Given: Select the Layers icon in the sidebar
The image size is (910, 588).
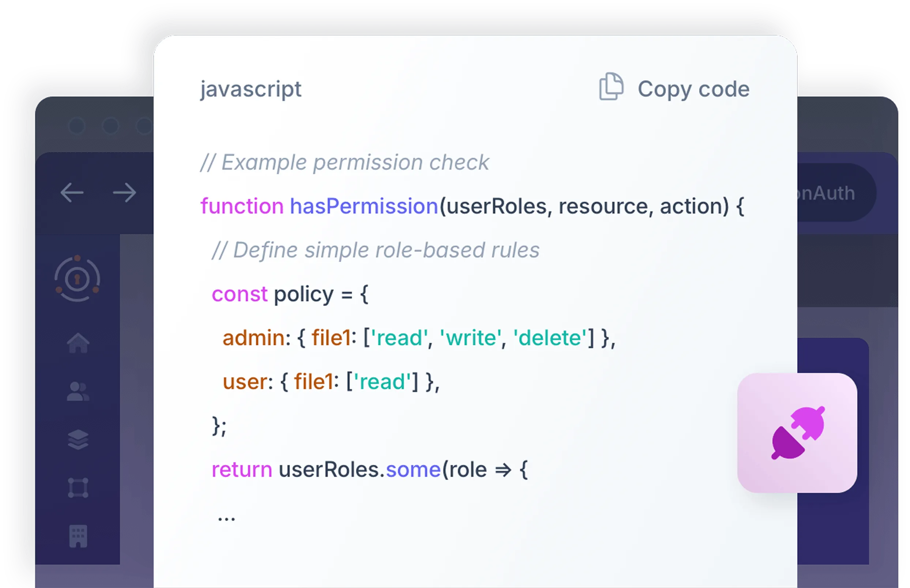Looking at the screenshot, I should click(x=78, y=440).
